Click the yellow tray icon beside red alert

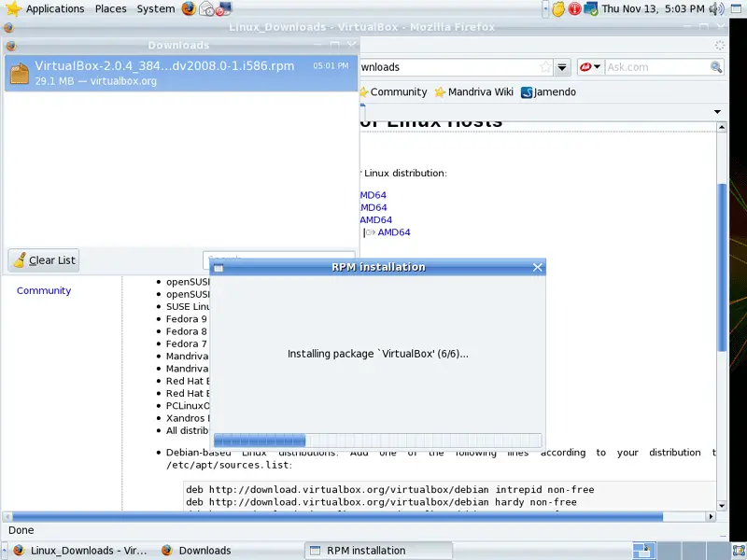point(558,8)
